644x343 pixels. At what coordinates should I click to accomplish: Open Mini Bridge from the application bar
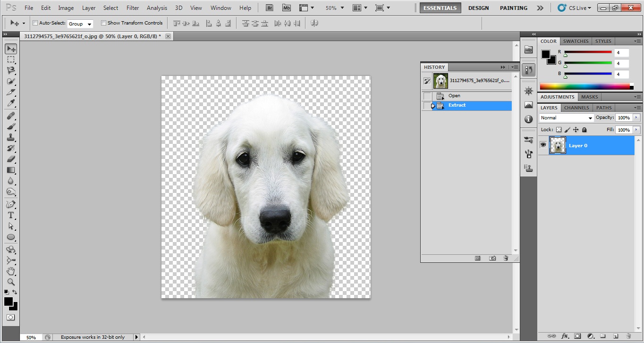[x=286, y=8]
